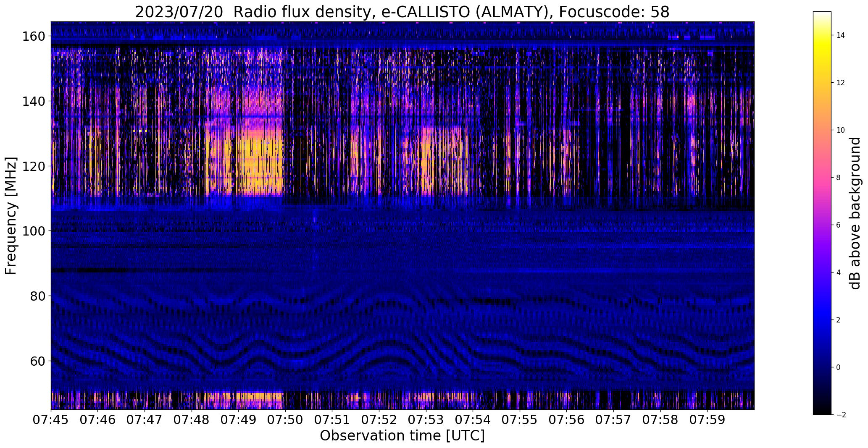Click the 07:49 time tick label
The width and height of the screenshot is (868, 448).
[x=239, y=419]
